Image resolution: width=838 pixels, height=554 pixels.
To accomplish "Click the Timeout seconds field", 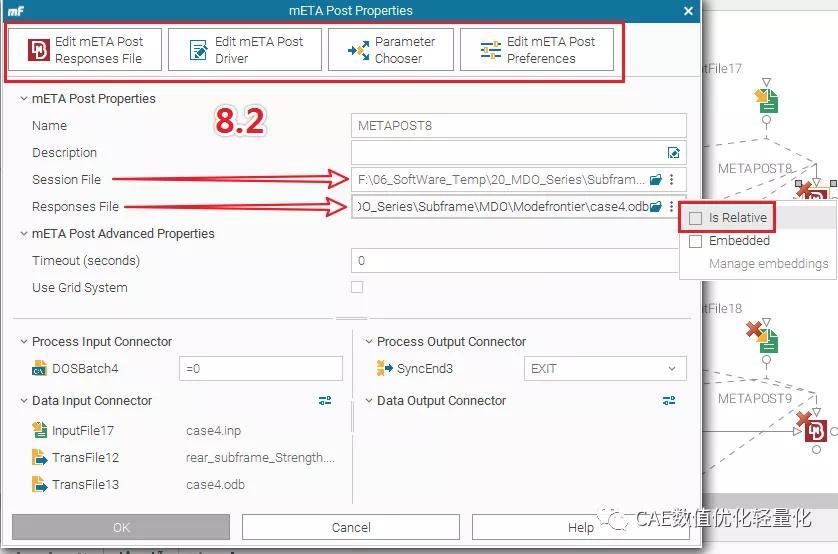I will tap(515, 261).
